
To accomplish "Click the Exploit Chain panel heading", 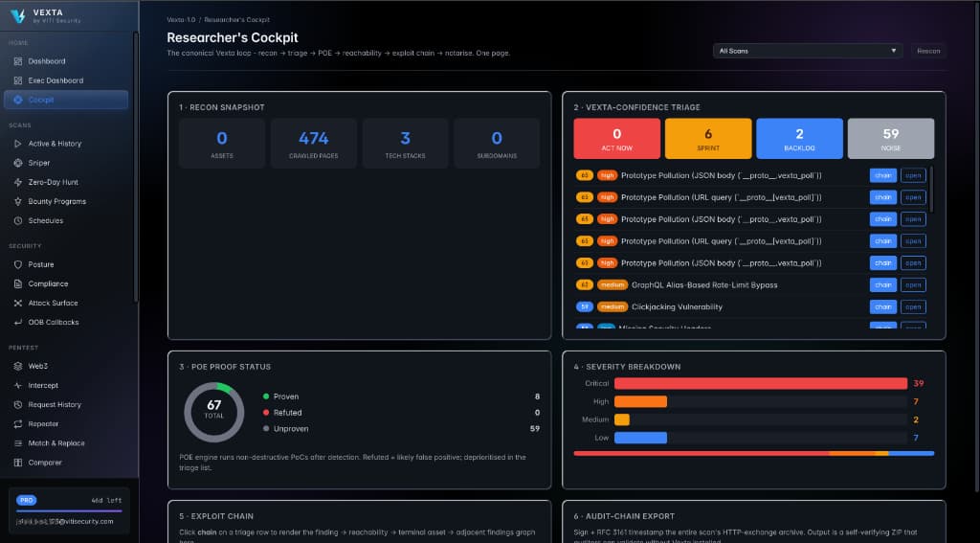I will point(216,517).
